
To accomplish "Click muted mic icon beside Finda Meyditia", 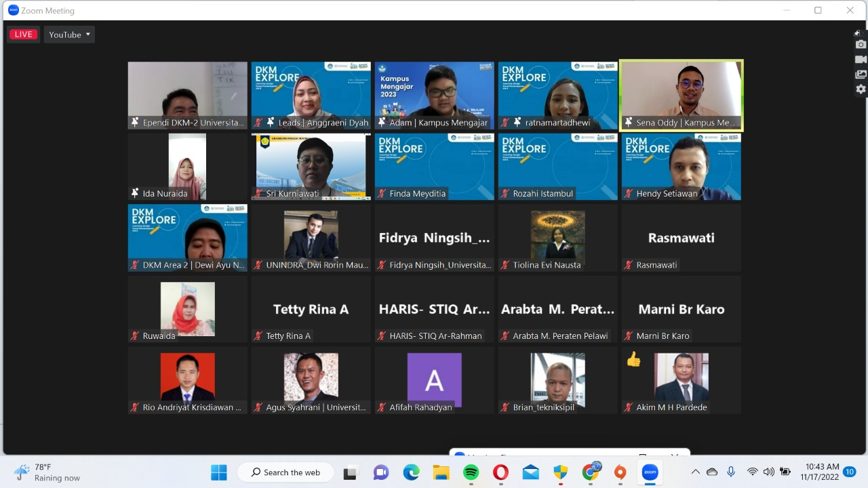I will pos(382,194).
